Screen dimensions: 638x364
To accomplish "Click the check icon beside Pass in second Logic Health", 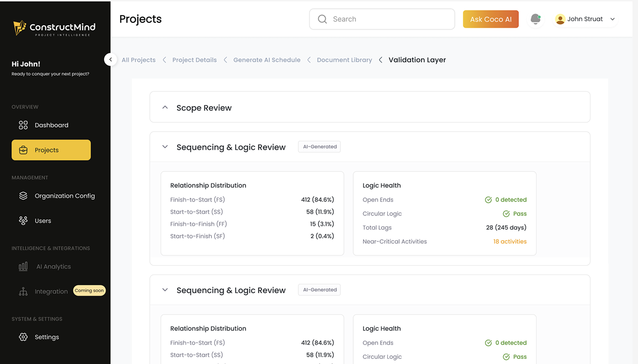I will (506, 357).
